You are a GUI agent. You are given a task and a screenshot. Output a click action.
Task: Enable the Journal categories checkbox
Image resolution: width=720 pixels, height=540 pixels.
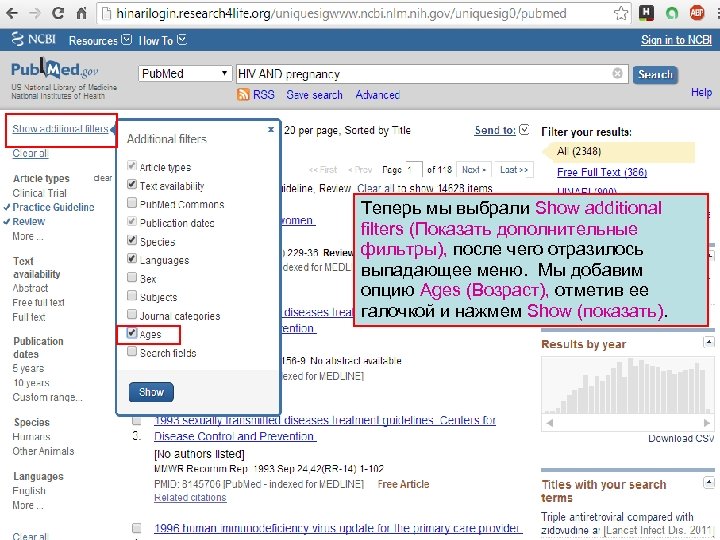(132, 314)
